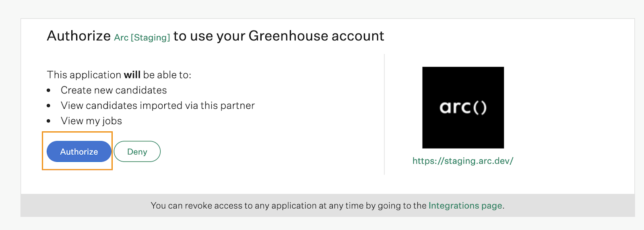Viewport: 644px width, 230px height.
Task: Click the parentheses symbol in the logo
Action: 480,108
